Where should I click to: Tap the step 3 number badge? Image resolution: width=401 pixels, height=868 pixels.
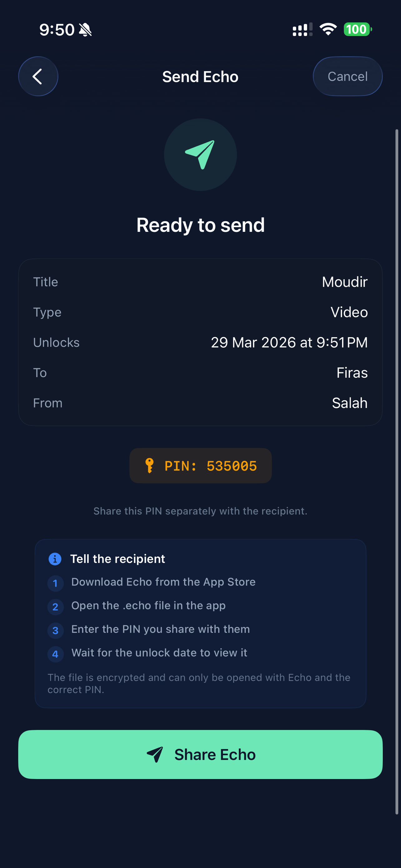pos(56,631)
